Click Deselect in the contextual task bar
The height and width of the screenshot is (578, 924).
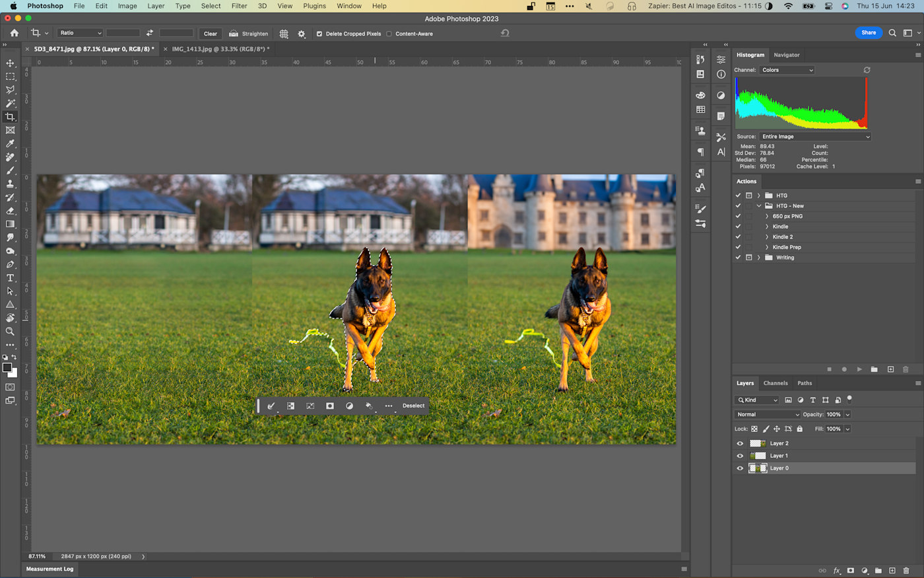pyautogui.click(x=414, y=406)
